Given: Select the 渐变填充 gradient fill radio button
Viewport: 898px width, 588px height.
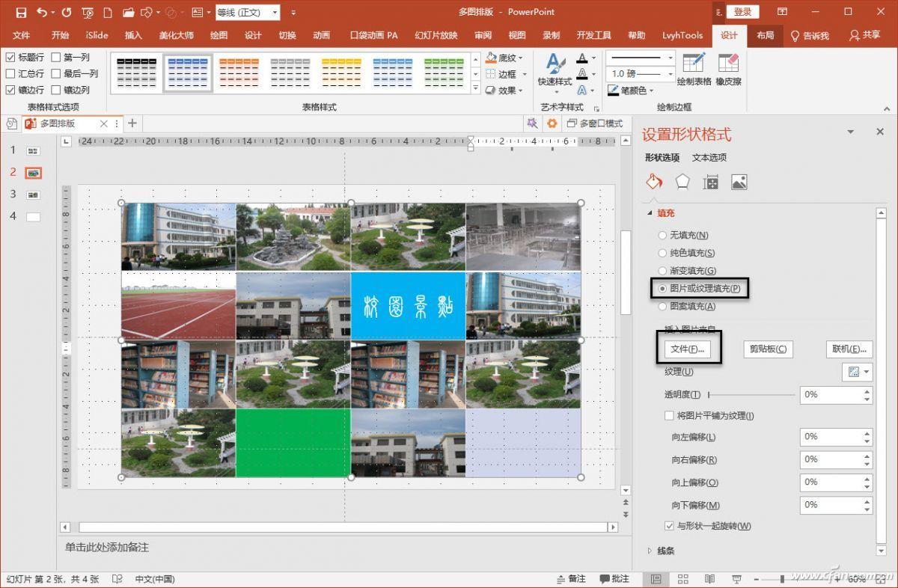Looking at the screenshot, I should (662, 271).
